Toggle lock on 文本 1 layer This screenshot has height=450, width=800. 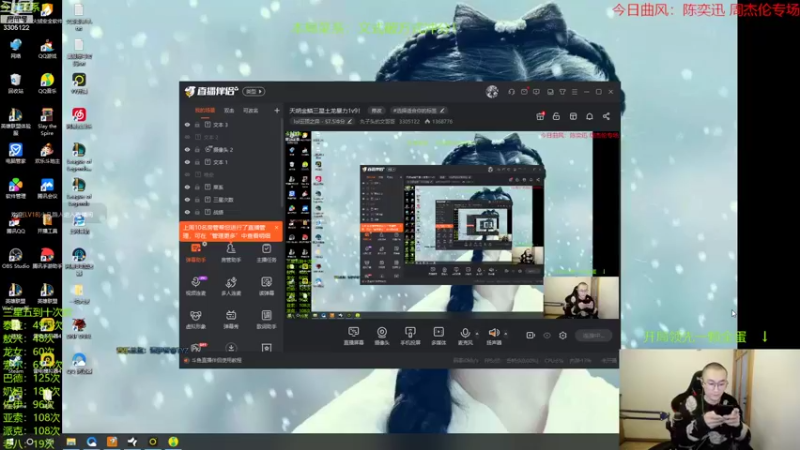click(197, 162)
